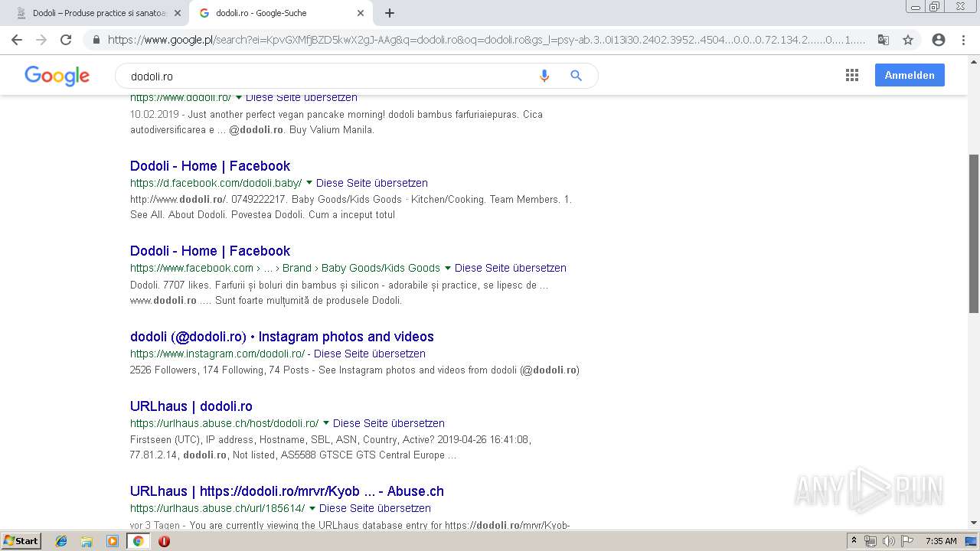Open the Google apps grid
The width and height of the screenshot is (980, 551).
[851, 75]
